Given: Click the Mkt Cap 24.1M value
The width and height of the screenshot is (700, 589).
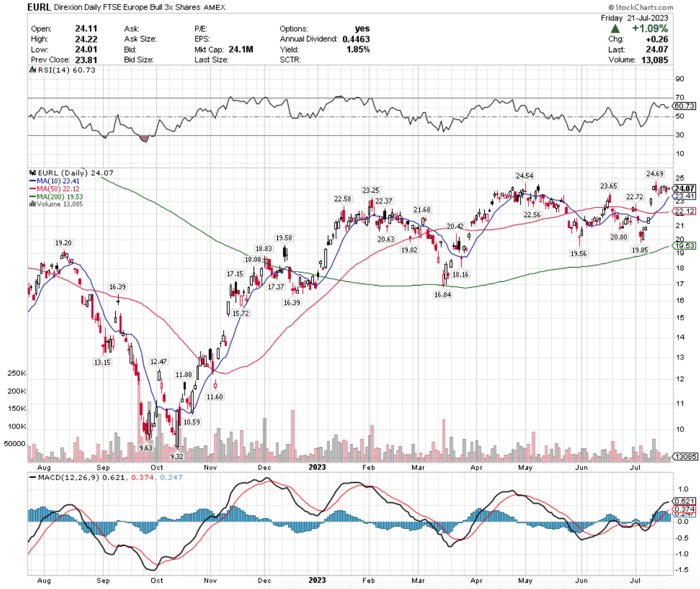Looking at the screenshot, I should pyautogui.click(x=241, y=50).
